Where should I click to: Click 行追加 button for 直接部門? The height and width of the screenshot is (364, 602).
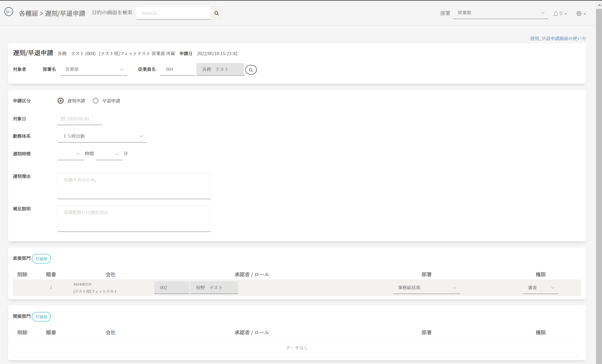coord(41,259)
